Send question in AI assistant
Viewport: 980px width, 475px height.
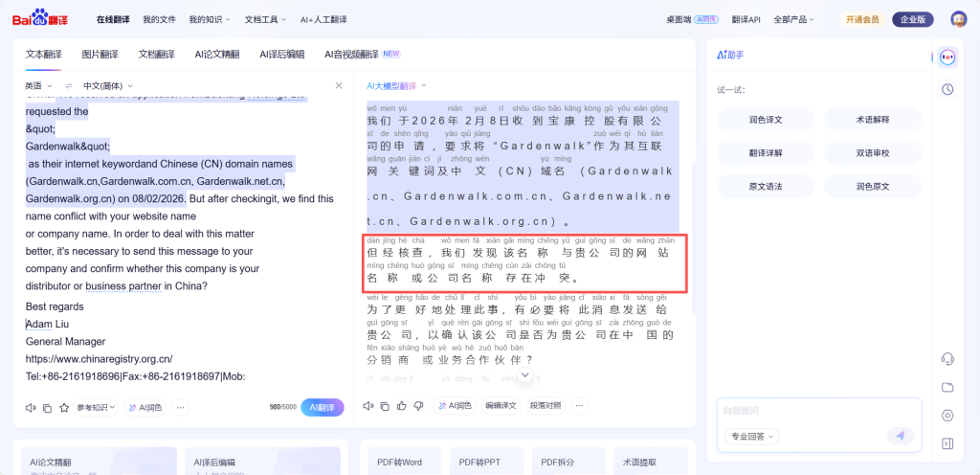click(x=900, y=437)
